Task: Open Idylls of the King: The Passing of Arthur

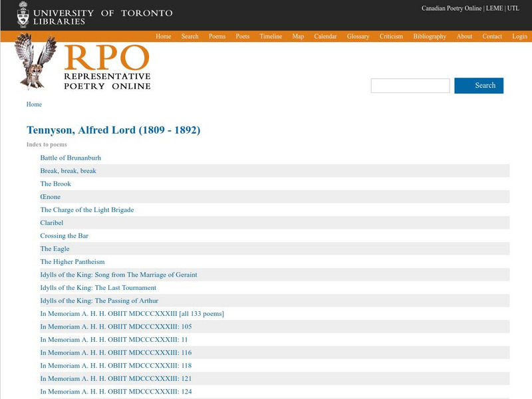Action: 99,301
